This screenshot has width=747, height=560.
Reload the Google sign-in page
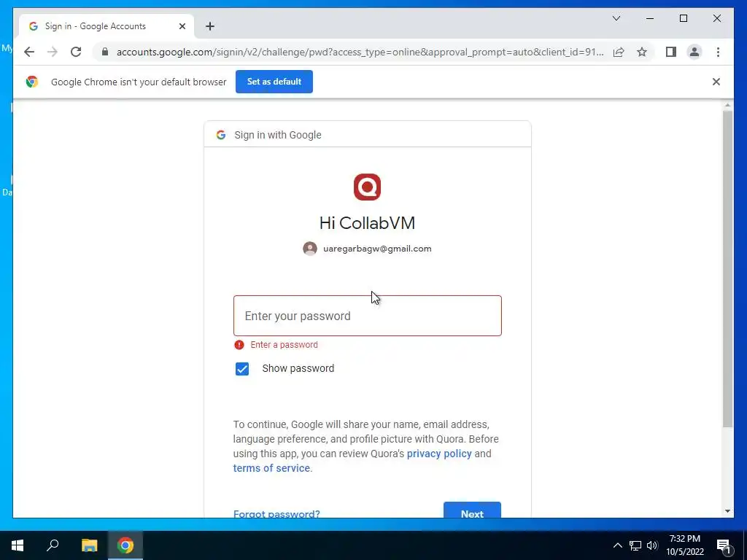(x=76, y=52)
